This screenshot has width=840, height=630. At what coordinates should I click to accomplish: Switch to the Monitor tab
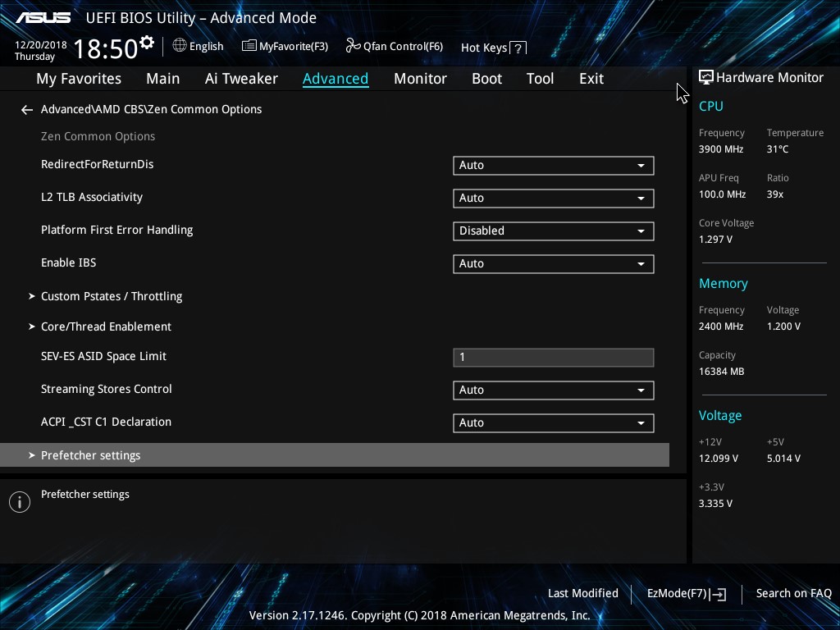tap(421, 79)
